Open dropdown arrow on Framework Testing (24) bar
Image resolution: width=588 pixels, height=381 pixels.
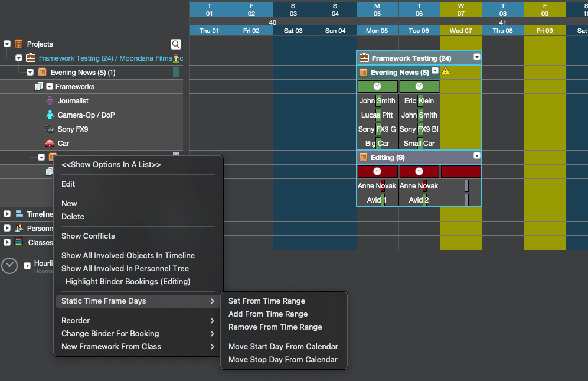tap(476, 57)
